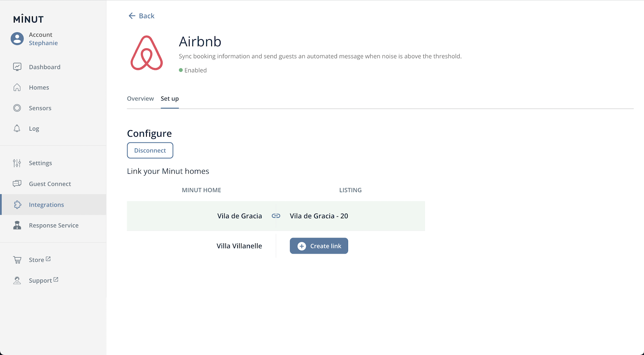Click the Disconnect button

pos(150,150)
